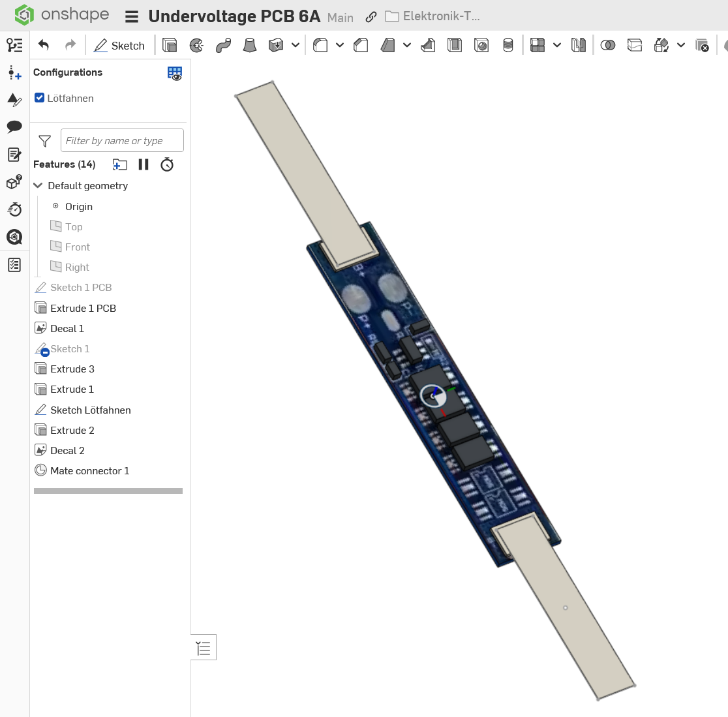Undo the last action

44,45
